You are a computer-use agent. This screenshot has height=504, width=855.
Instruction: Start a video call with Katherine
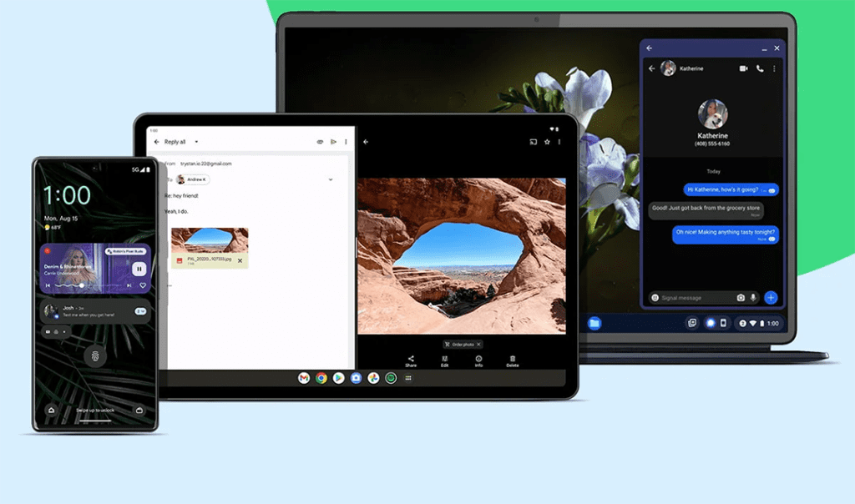tap(743, 68)
